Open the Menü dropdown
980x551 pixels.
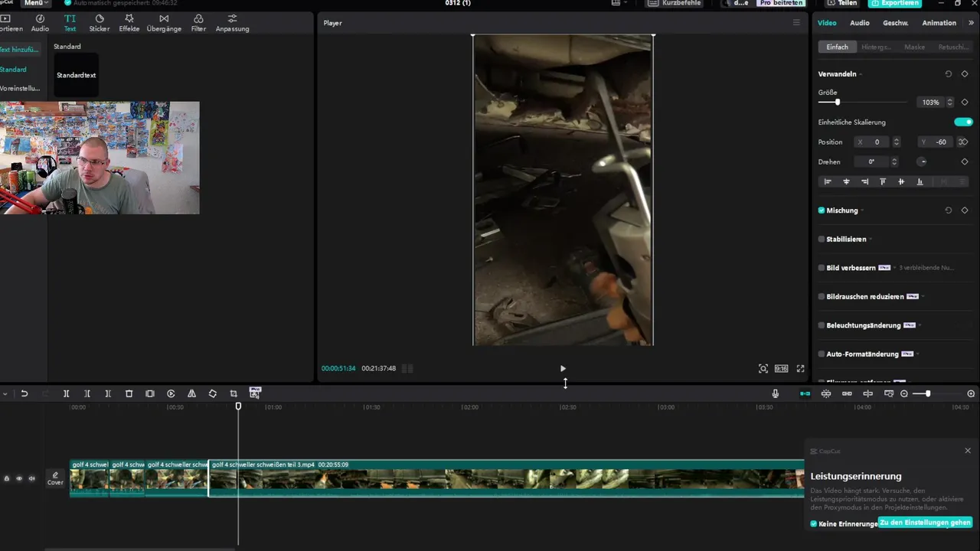(x=37, y=3)
